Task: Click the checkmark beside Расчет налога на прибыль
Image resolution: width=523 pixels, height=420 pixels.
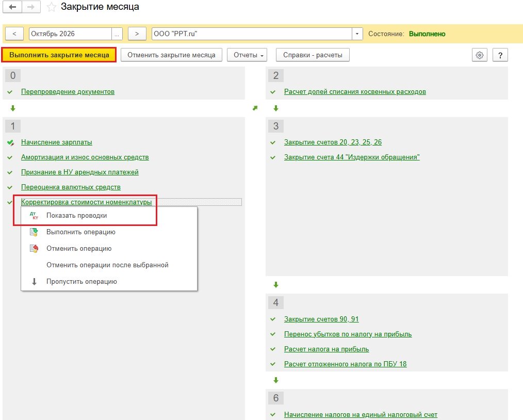Action: (x=273, y=349)
